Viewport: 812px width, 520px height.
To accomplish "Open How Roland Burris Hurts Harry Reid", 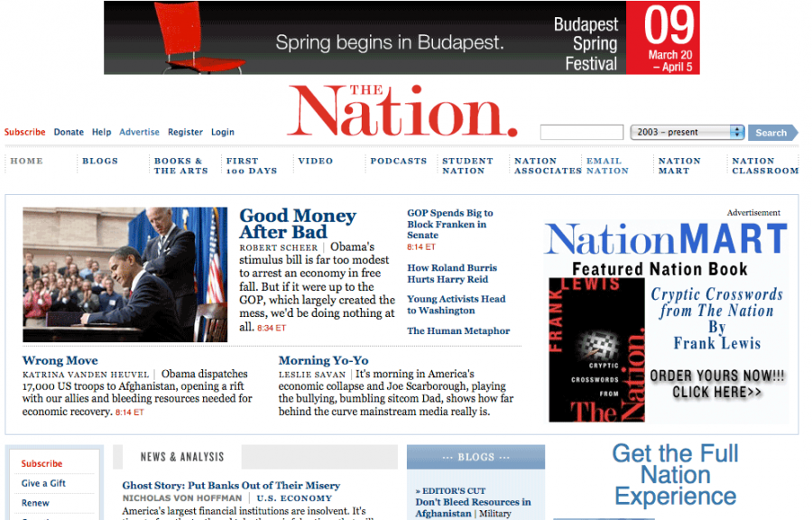I will [452, 274].
